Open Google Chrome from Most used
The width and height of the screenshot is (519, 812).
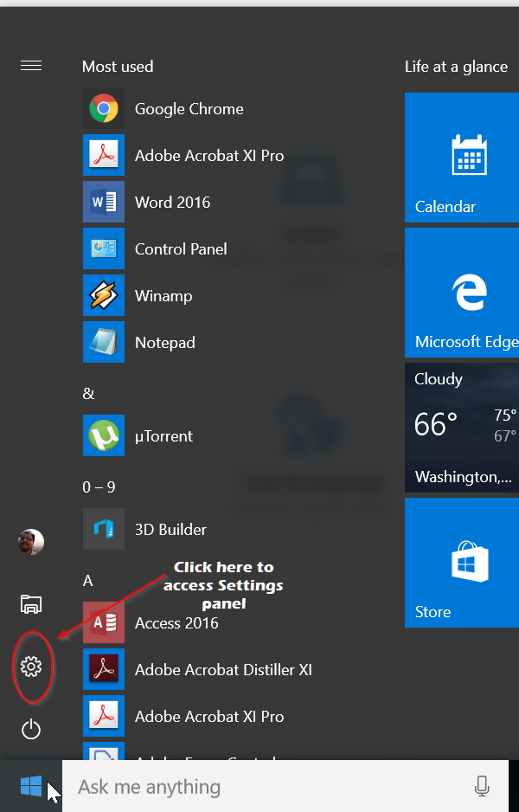(x=104, y=108)
